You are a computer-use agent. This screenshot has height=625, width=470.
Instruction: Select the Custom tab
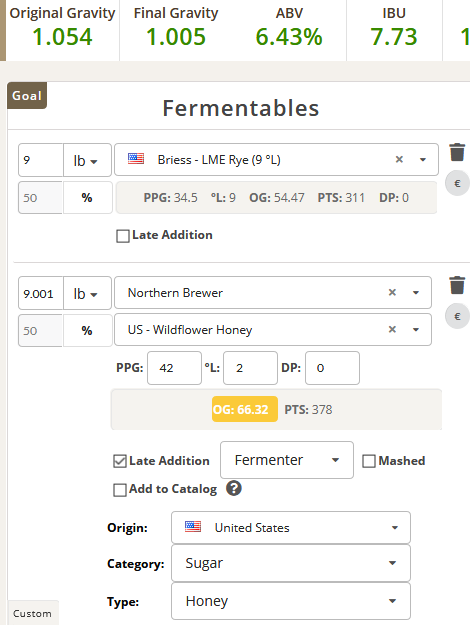tap(32, 613)
